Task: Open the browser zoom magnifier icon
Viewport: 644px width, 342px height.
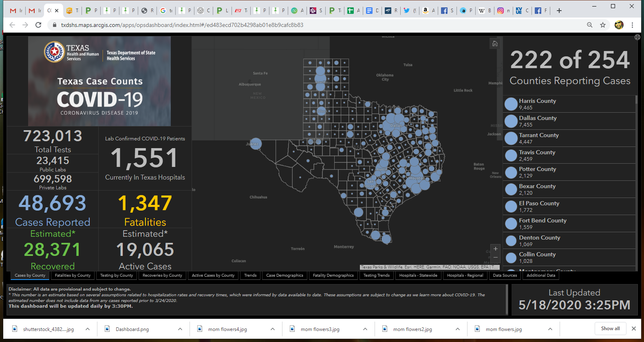Action: pos(590,25)
